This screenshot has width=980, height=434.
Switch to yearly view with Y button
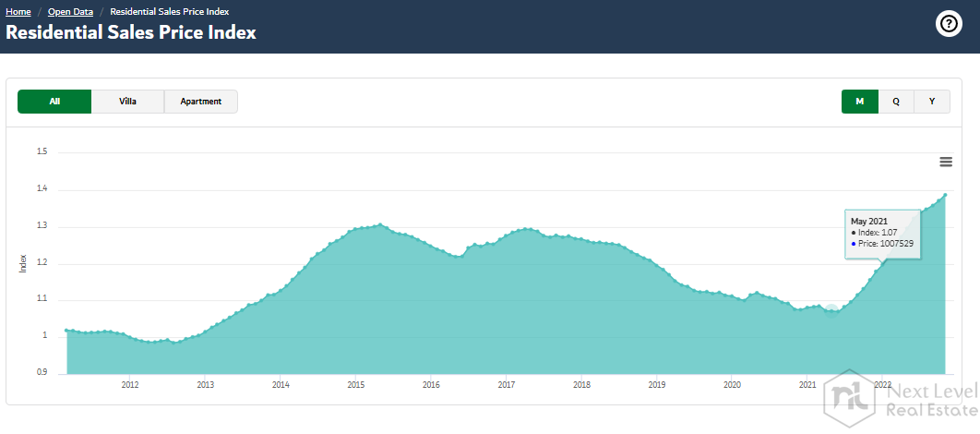tap(932, 102)
